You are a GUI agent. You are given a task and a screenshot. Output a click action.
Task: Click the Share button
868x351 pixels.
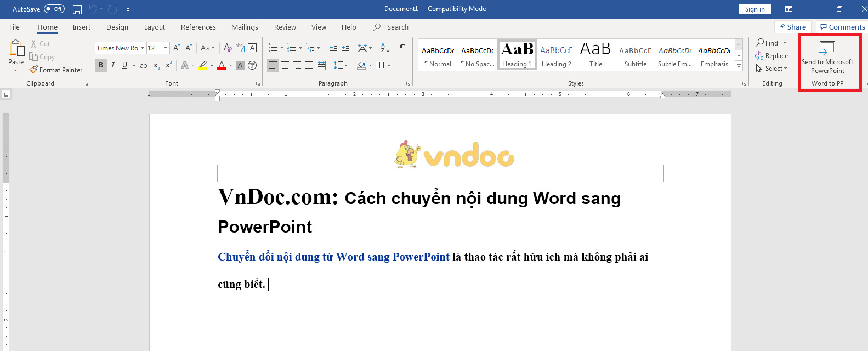click(x=792, y=27)
